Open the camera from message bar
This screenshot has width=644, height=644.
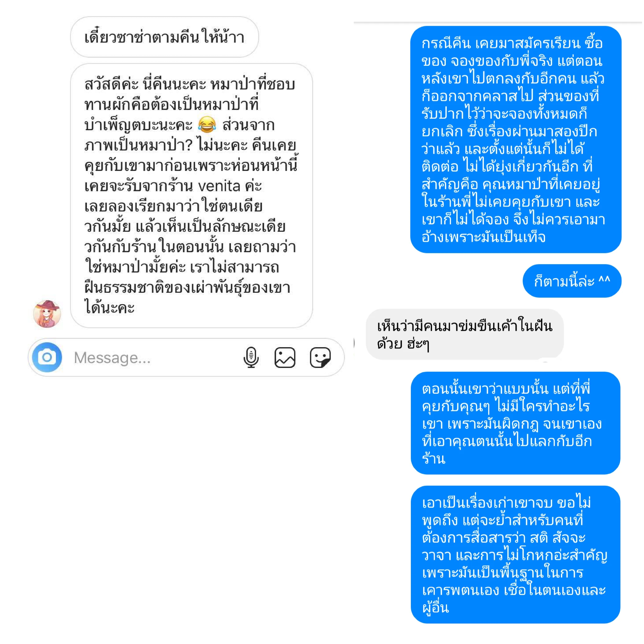[47, 357]
